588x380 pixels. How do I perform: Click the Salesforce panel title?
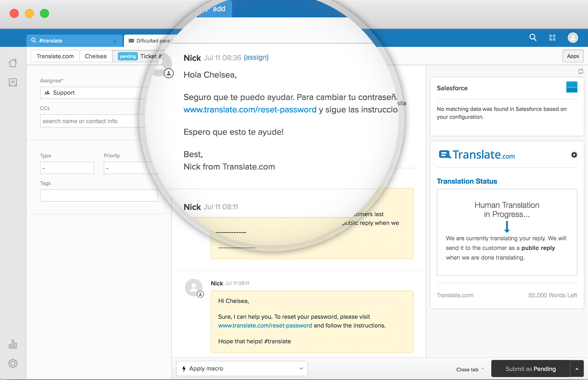click(452, 88)
